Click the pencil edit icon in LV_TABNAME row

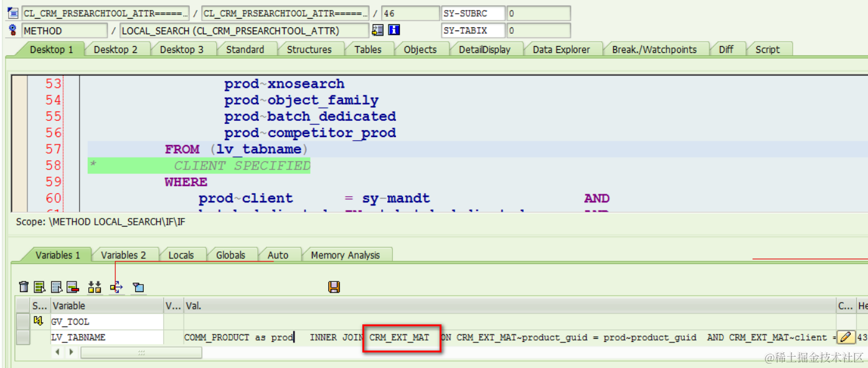pyautogui.click(x=846, y=337)
